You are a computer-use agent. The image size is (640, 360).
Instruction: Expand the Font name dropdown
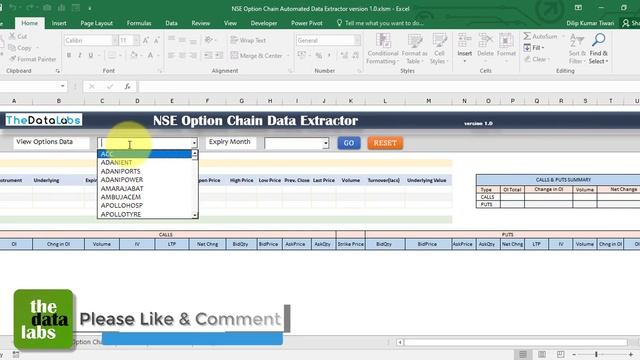coord(115,40)
